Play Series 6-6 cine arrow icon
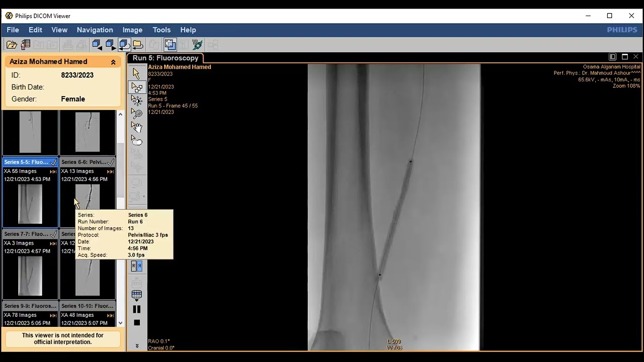Image resolution: width=644 pixels, height=362 pixels. pos(110,171)
